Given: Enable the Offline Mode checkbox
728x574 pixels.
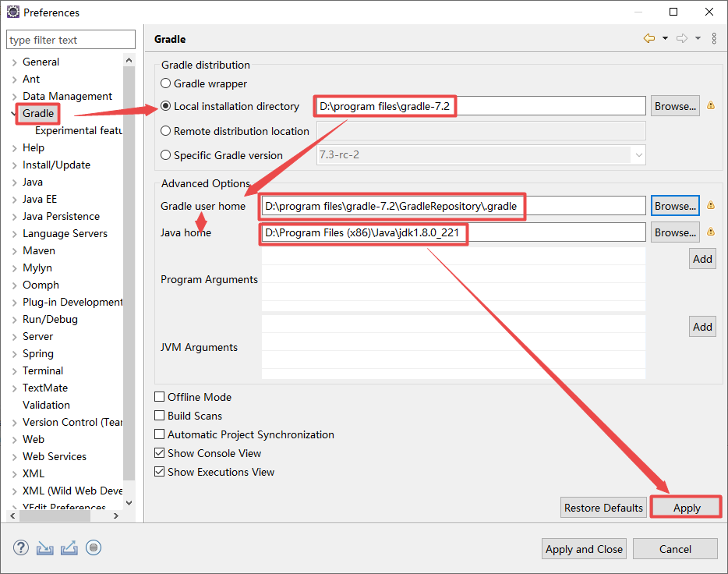Looking at the screenshot, I should pyautogui.click(x=159, y=397).
